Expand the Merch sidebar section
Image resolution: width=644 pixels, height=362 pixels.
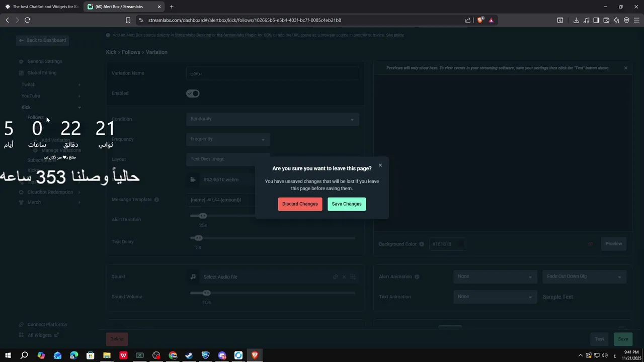tap(50, 202)
